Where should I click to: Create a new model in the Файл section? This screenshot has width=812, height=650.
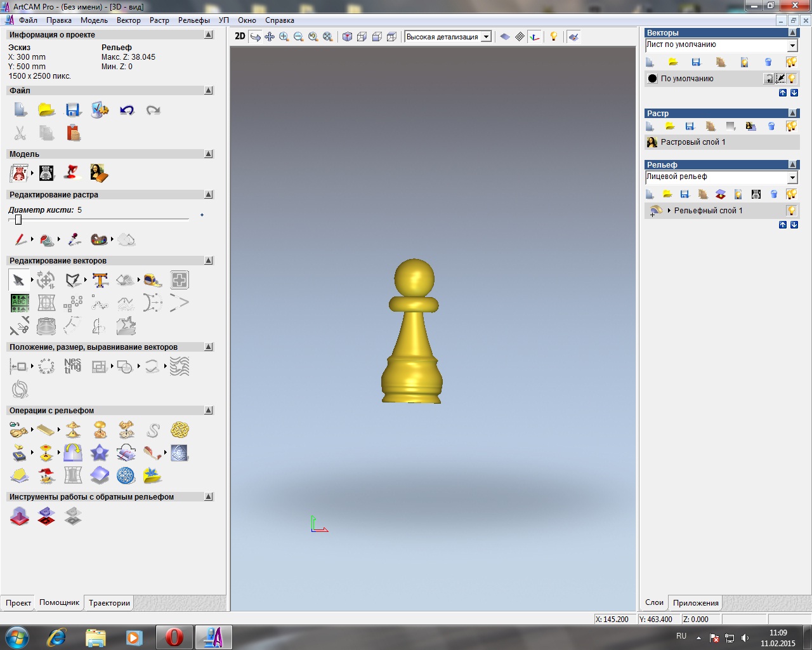tap(20, 110)
